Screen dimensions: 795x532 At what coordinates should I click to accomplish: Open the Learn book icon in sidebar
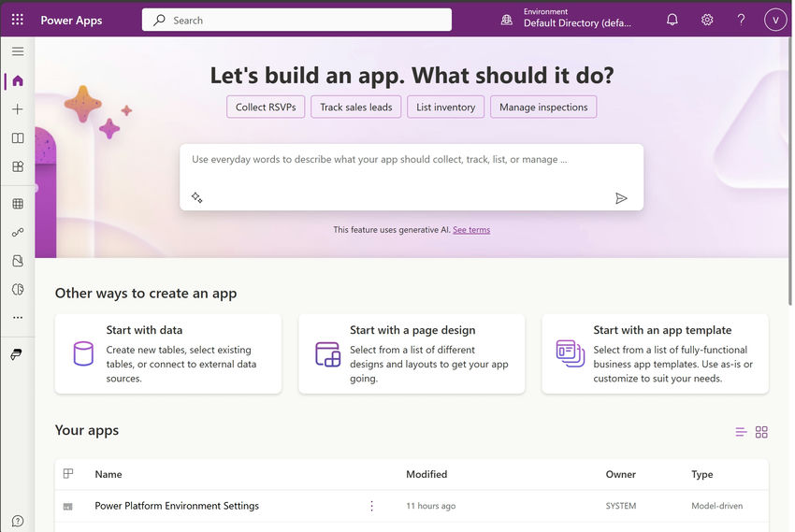point(18,137)
